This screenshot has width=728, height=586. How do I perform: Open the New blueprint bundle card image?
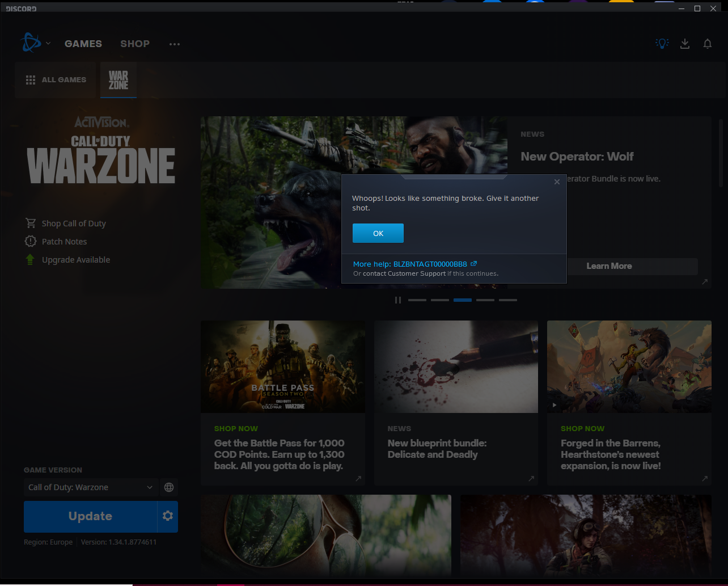[456, 366]
